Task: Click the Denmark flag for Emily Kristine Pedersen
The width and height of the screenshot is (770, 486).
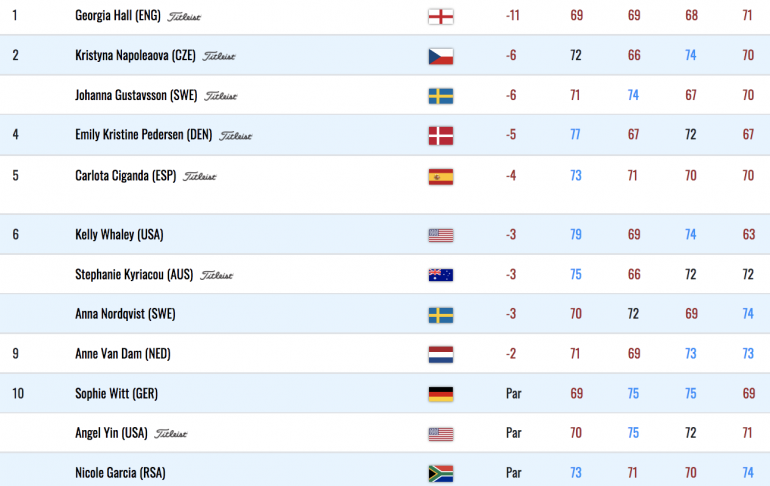Action: 440,136
